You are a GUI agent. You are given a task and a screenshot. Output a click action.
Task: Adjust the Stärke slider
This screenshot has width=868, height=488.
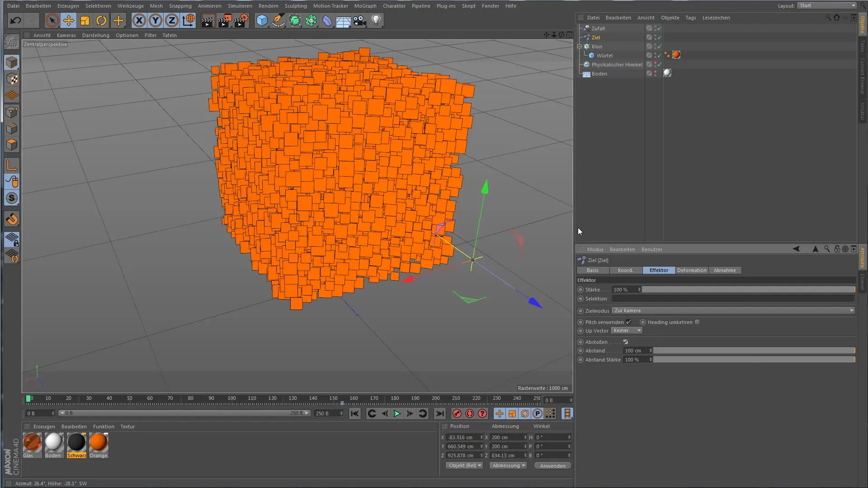pyautogui.click(x=749, y=290)
